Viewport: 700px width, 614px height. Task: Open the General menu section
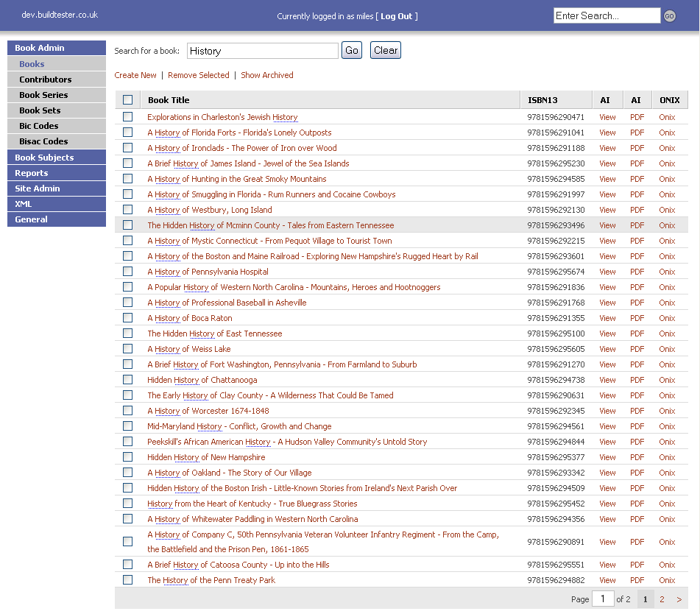57,219
